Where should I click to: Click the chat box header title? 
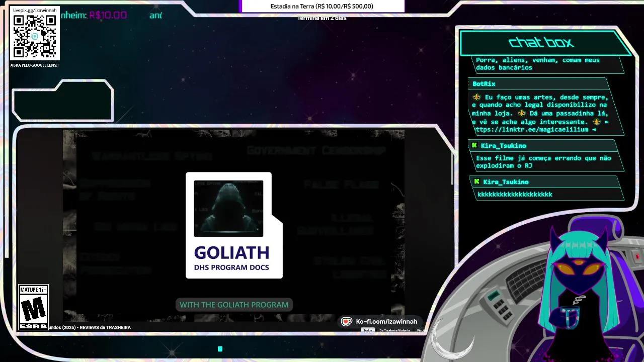click(x=541, y=43)
